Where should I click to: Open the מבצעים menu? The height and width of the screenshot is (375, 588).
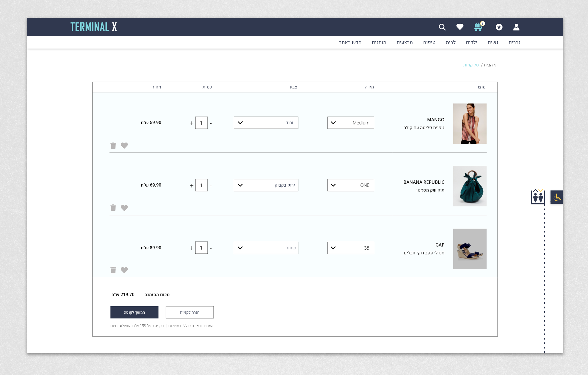(x=405, y=42)
